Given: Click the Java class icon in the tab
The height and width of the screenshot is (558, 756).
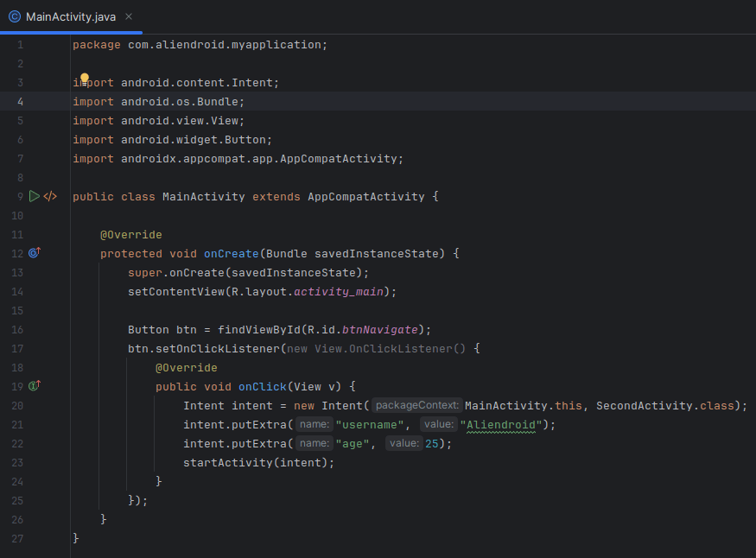Looking at the screenshot, I should coord(15,17).
